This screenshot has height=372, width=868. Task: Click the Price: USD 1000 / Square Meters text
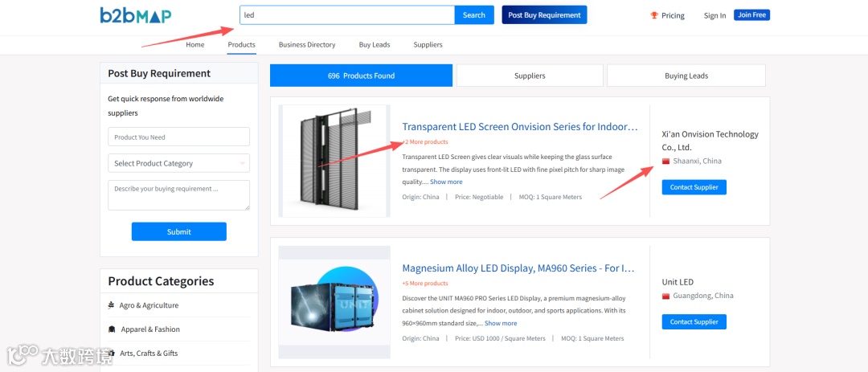tap(500, 338)
